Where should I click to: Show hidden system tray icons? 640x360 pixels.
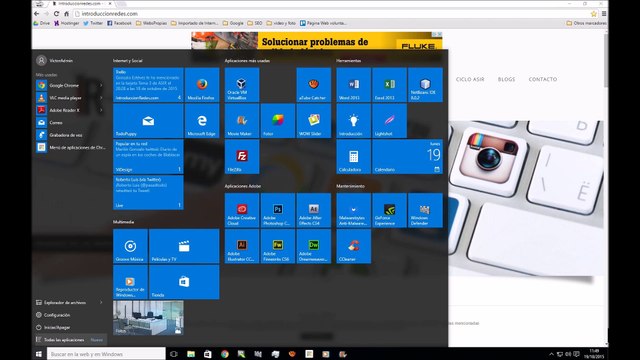point(551,354)
